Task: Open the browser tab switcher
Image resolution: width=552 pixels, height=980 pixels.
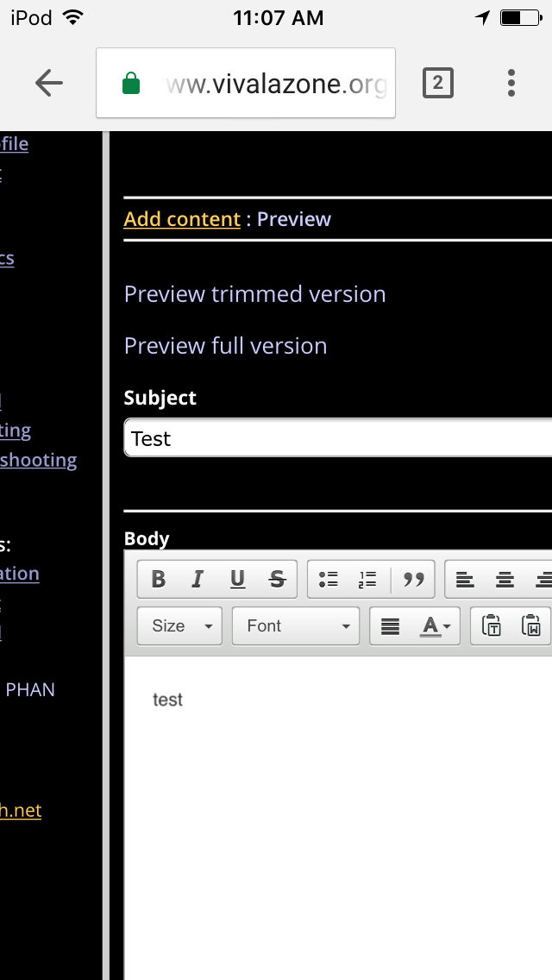Action: pos(437,83)
